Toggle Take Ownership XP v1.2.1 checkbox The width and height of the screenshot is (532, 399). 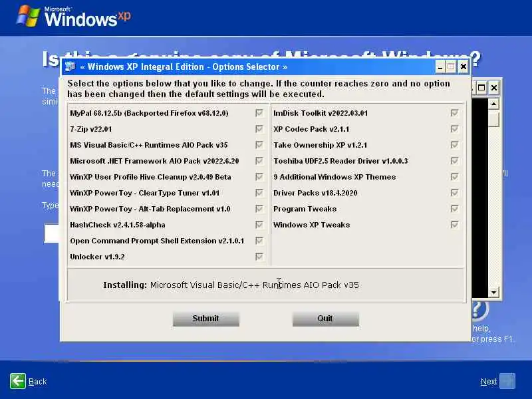tap(455, 145)
